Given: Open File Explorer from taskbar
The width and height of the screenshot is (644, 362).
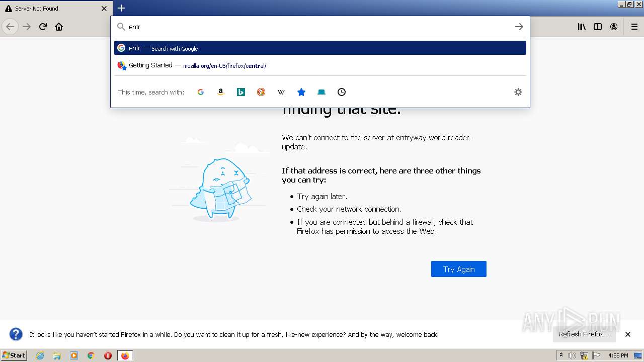Looking at the screenshot, I should tap(57, 355).
